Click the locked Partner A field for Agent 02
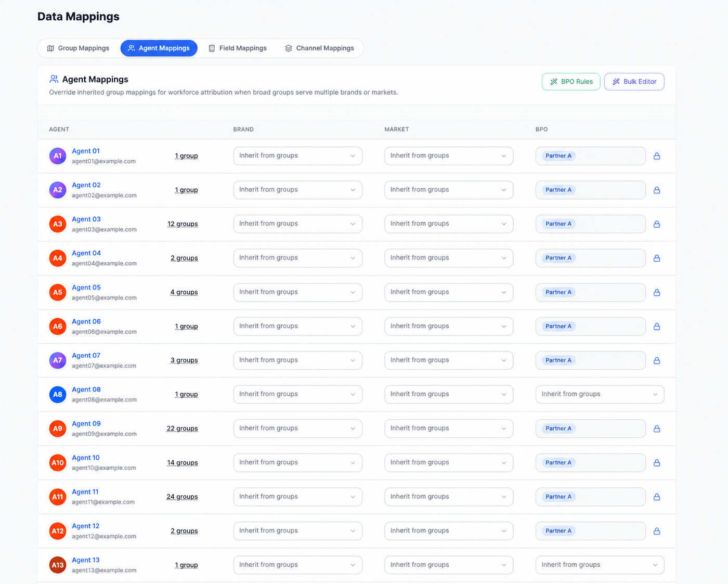The width and height of the screenshot is (728, 584). coord(591,190)
